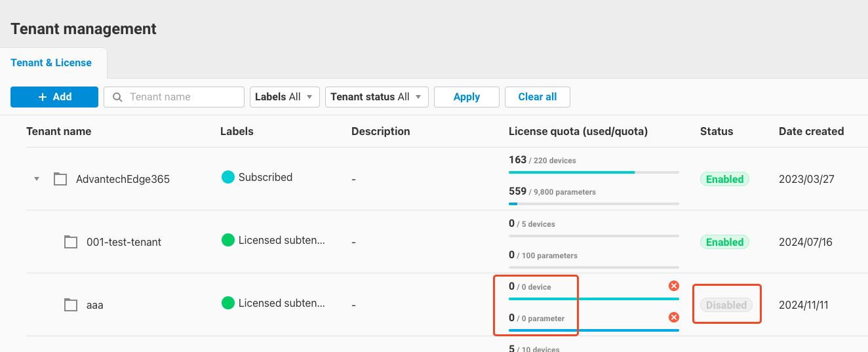Click the 559 / 9,800 parameters progress bar

[x=594, y=203]
